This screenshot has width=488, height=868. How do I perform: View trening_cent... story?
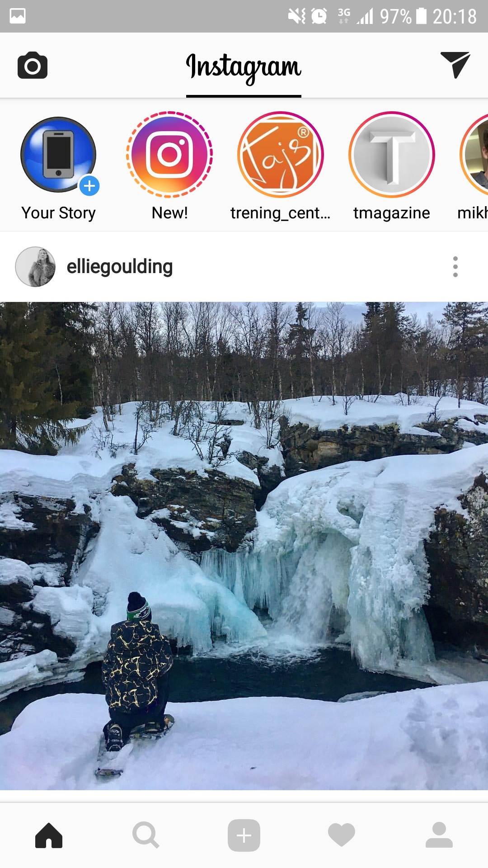click(281, 155)
